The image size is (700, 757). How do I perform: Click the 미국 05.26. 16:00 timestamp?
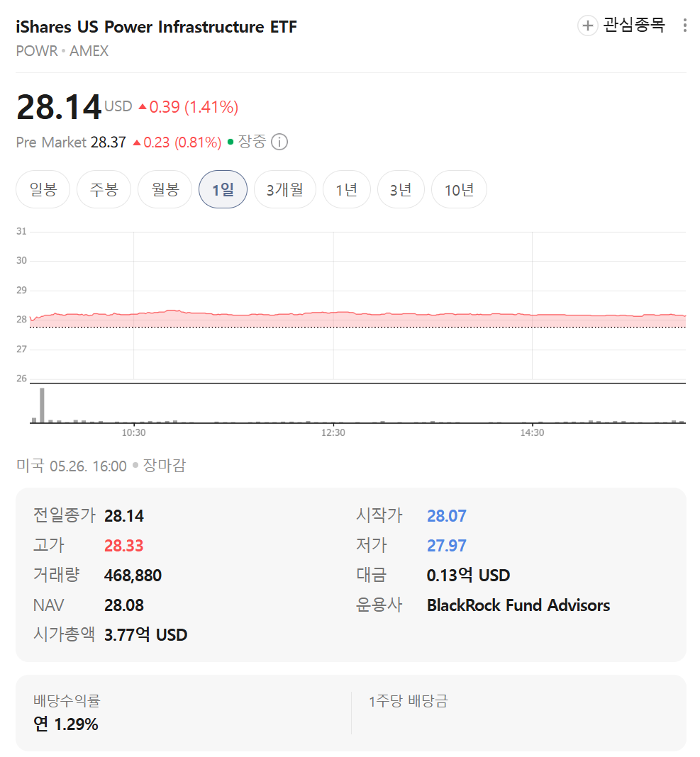click(x=72, y=466)
